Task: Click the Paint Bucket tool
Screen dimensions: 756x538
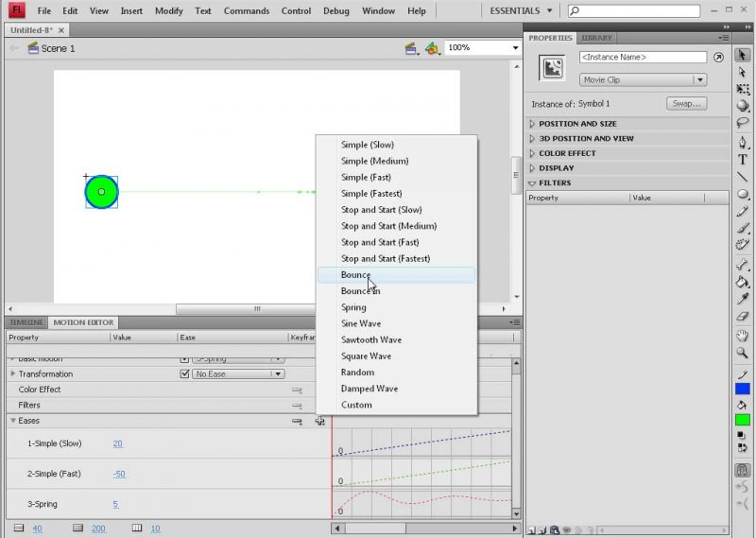Action: (x=743, y=282)
